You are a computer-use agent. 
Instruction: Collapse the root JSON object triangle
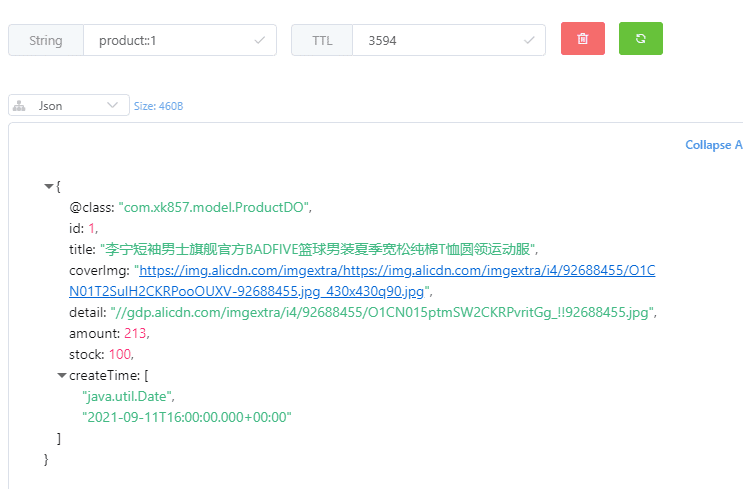coord(49,186)
